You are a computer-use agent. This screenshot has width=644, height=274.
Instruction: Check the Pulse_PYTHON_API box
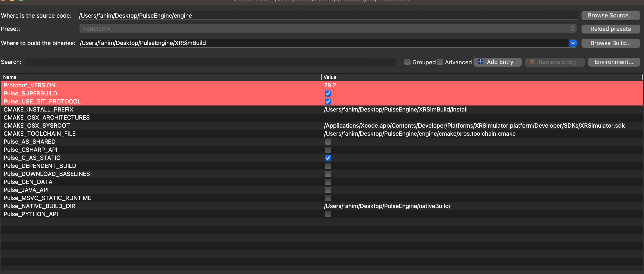coord(328,214)
